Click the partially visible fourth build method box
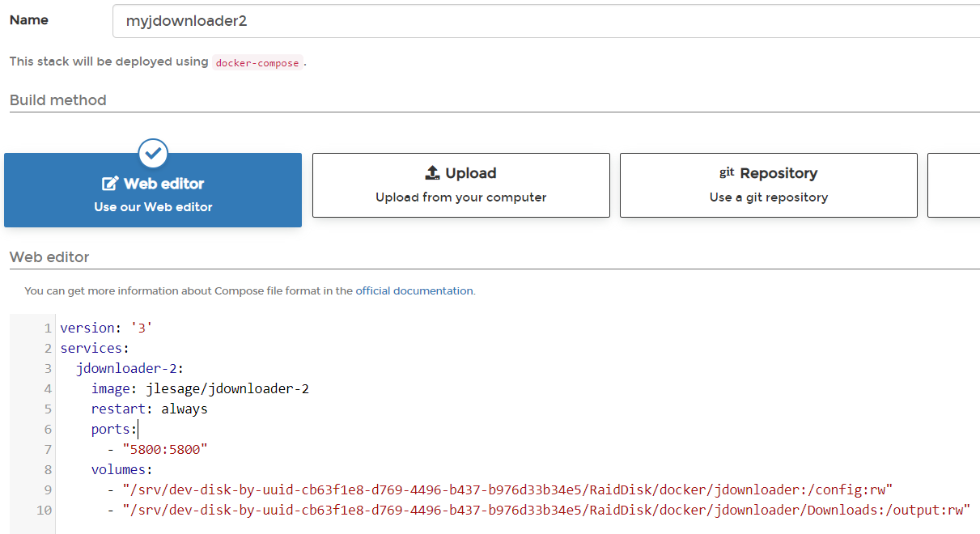Image resolution: width=980 pixels, height=534 pixels. (x=953, y=185)
